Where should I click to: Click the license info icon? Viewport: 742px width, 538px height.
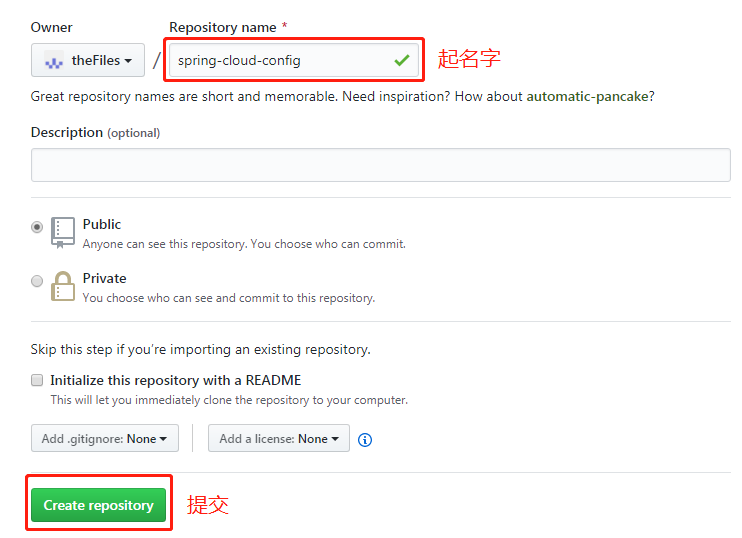tap(365, 440)
